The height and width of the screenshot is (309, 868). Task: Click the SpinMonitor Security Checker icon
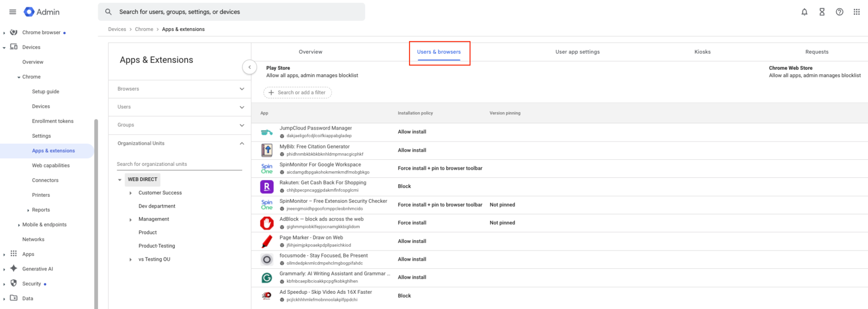[267, 205]
